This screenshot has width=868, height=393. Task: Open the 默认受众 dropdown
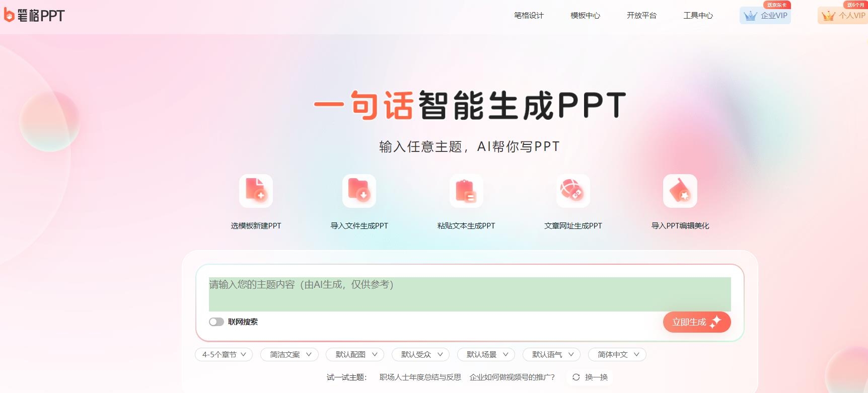click(x=420, y=354)
